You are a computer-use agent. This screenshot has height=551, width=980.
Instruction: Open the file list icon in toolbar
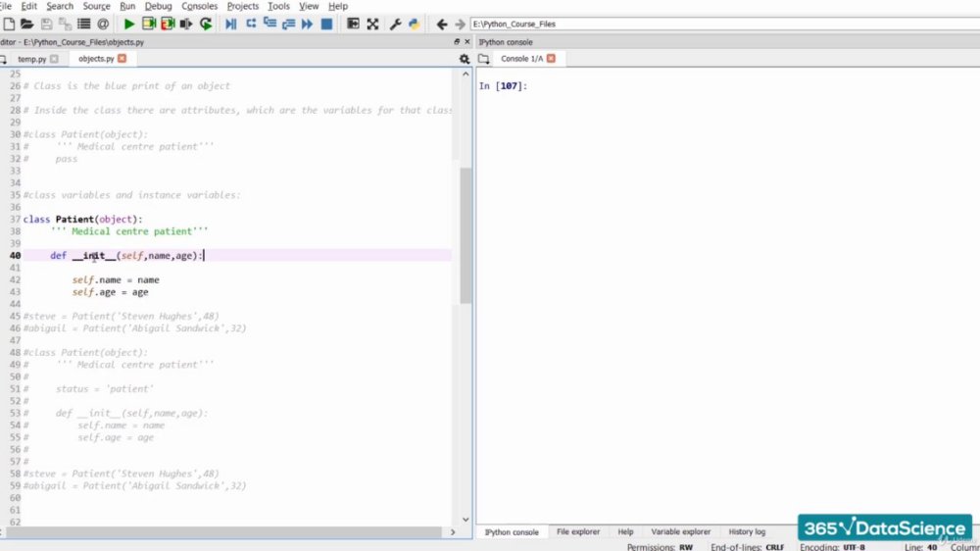[83, 24]
